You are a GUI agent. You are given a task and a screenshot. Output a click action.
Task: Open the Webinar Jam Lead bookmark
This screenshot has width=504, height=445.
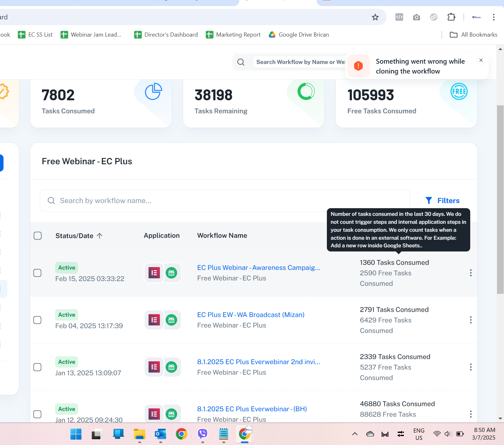click(91, 35)
